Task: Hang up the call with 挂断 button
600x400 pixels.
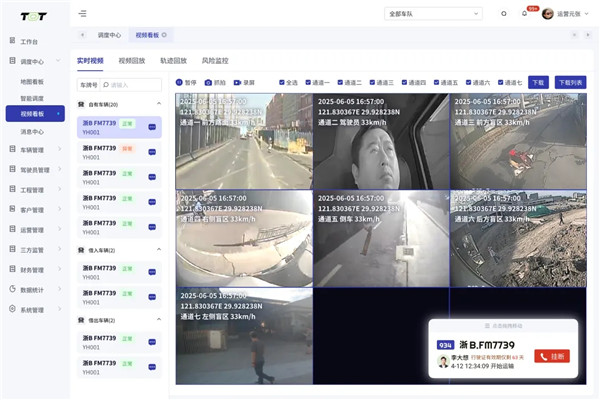Action: [552, 355]
